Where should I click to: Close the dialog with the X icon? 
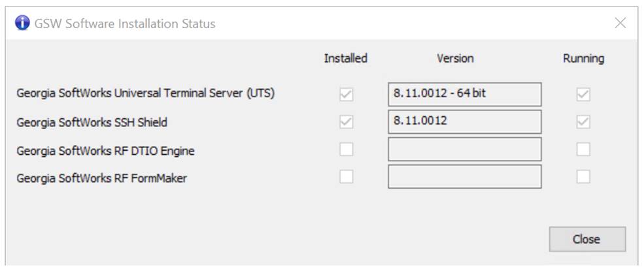click(x=620, y=23)
